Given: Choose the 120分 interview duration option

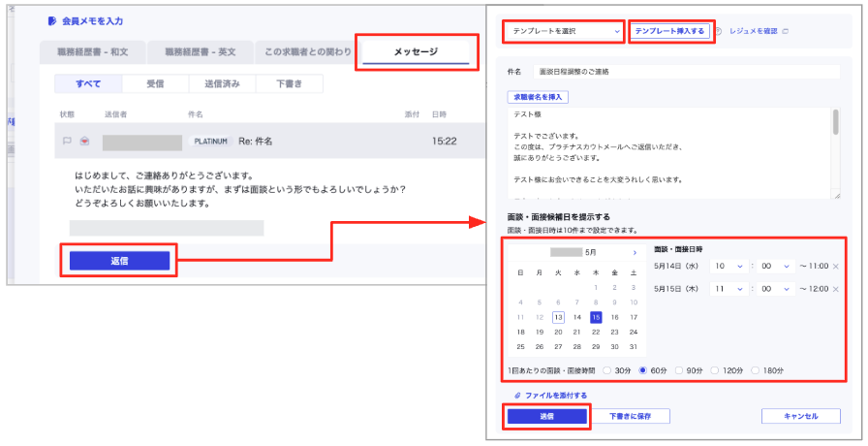Looking at the screenshot, I should tap(716, 370).
